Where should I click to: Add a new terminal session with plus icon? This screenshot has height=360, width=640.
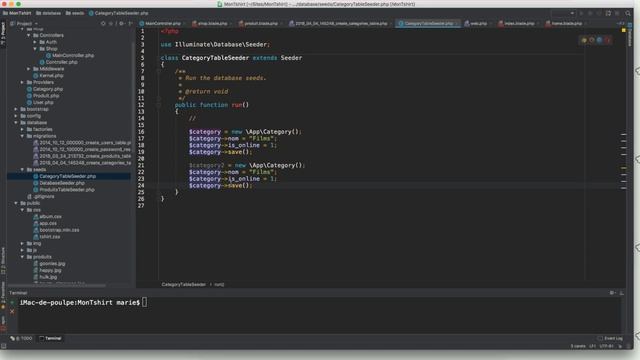point(12,302)
